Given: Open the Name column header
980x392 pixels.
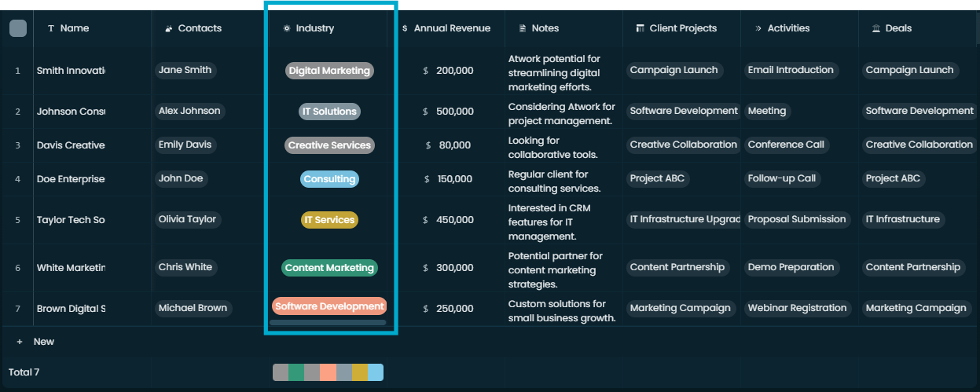Looking at the screenshot, I should point(93,28).
